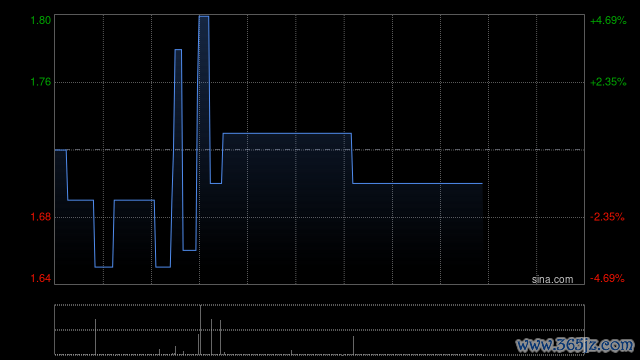
Task: Select the -2.35% percentage label
Action: (607, 217)
